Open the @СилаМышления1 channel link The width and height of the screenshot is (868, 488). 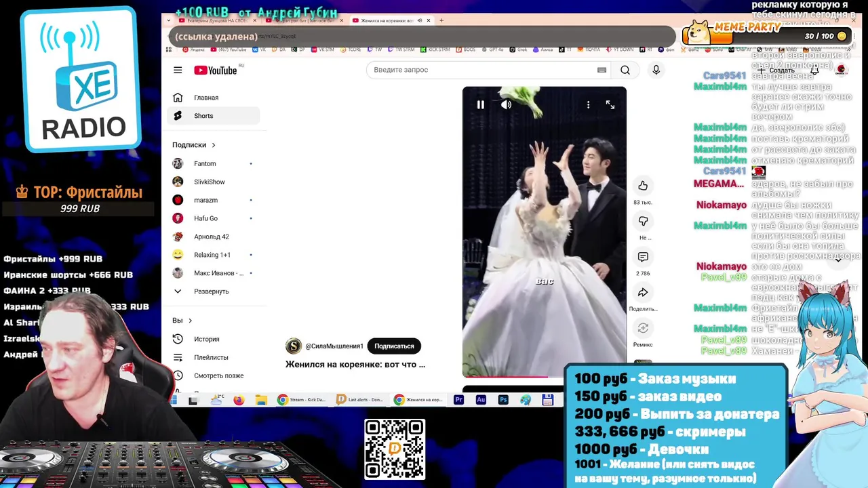pyautogui.click(x=334, y=346)
